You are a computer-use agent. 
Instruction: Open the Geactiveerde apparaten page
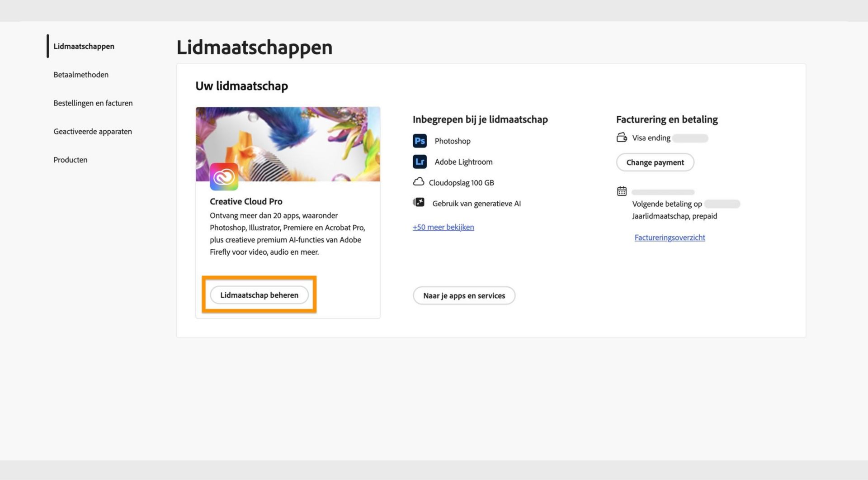(92, 132)
